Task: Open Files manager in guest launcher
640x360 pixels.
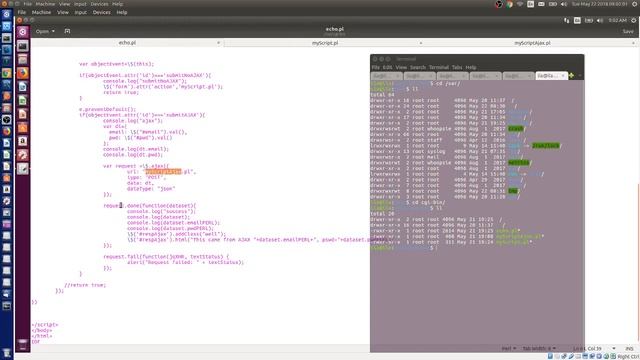Action: coord(23,59)
